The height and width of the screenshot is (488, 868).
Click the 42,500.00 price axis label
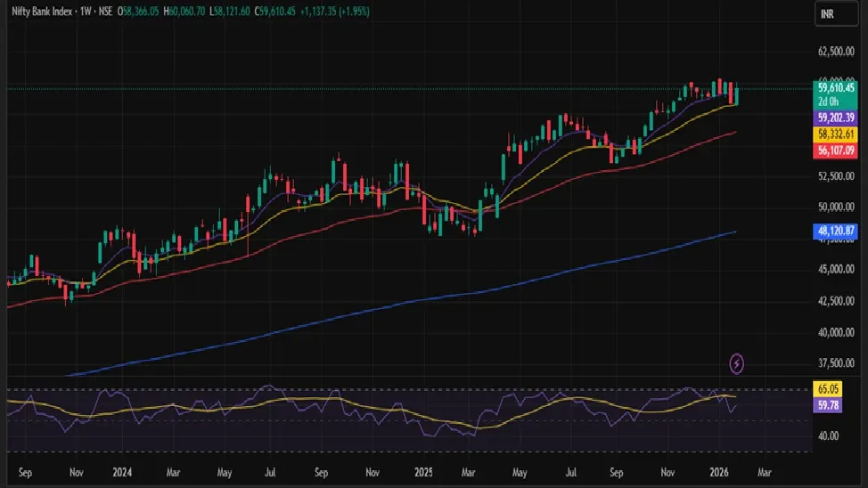[836, 301]
